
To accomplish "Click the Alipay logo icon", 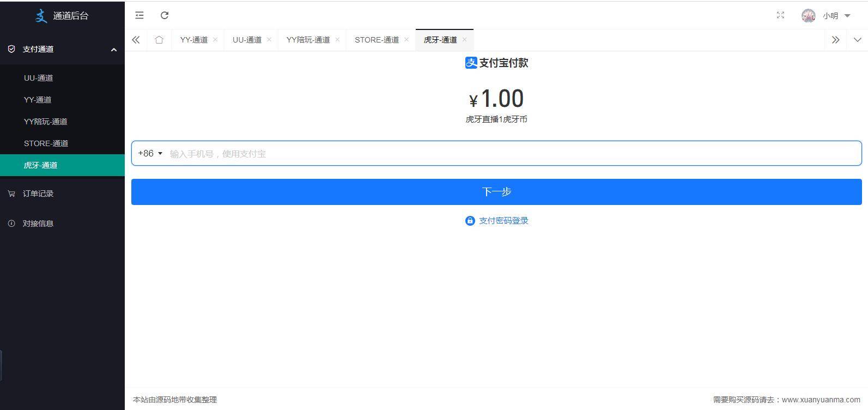I will [x=471, y=63].
